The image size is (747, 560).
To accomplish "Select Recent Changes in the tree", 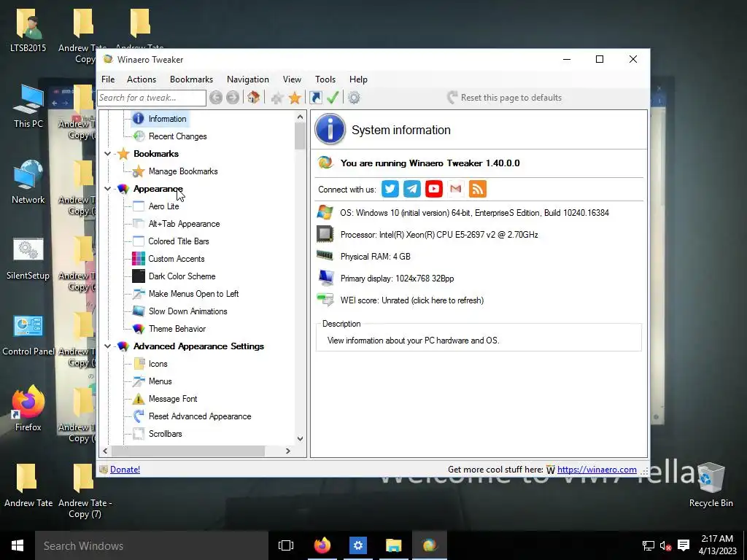I will 178,136.
